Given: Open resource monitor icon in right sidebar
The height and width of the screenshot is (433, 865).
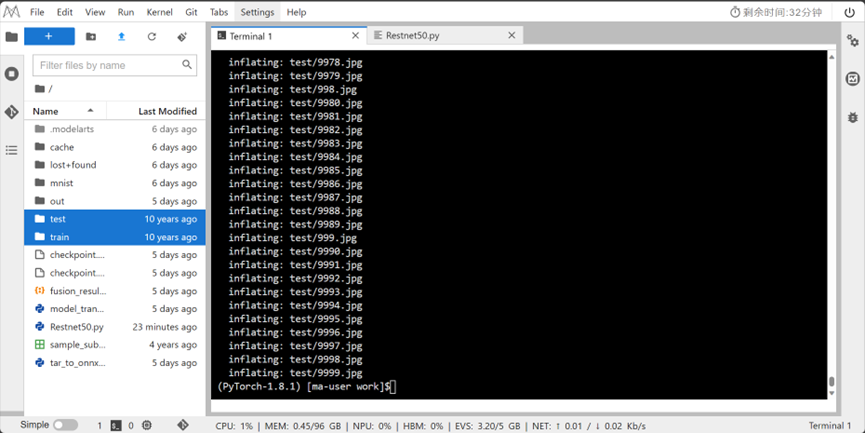Looking at the screenshot, I should 853,79.
